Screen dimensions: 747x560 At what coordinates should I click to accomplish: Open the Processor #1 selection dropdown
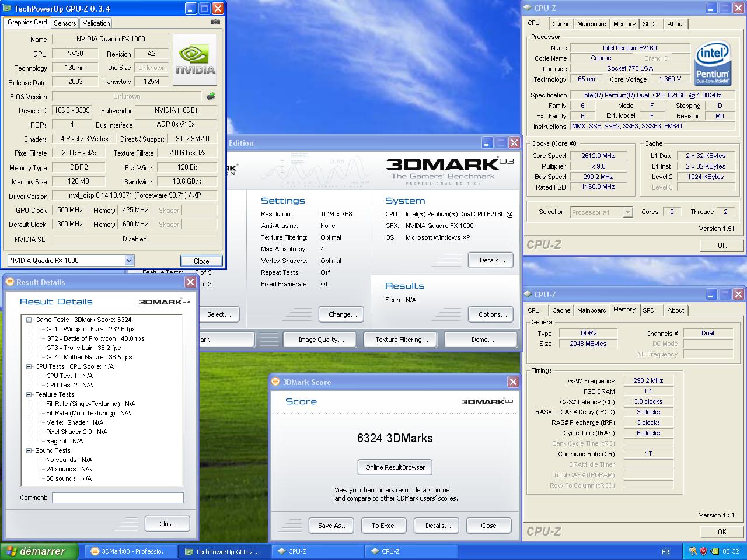point(601,212)
